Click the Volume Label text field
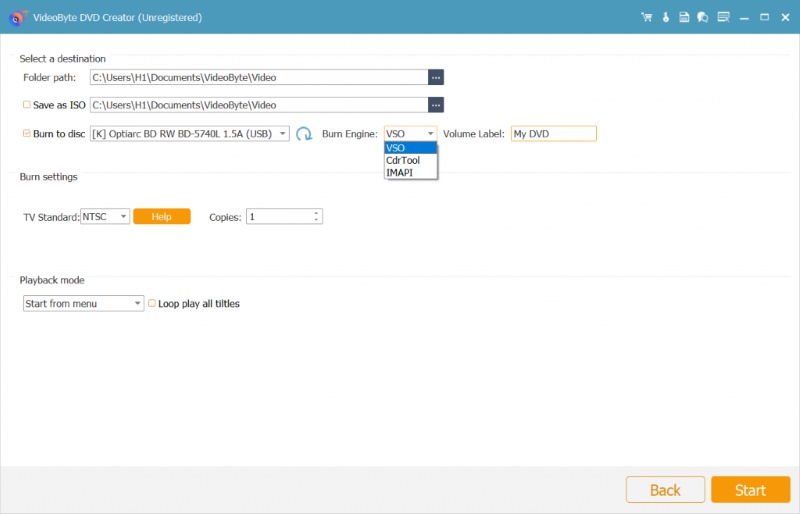 553,133
